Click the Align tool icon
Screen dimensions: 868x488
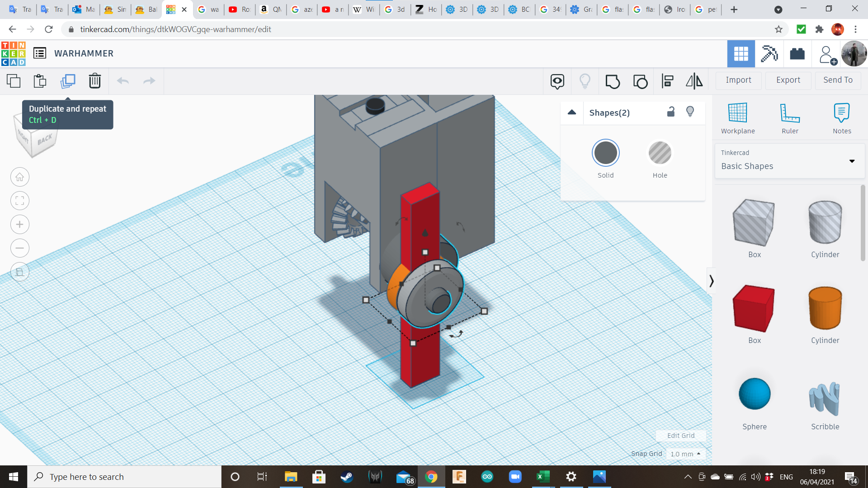coord(667,81)
